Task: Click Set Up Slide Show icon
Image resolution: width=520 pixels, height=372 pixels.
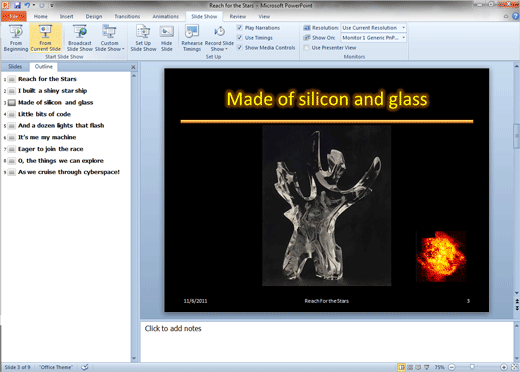Action: coord(143,32)
